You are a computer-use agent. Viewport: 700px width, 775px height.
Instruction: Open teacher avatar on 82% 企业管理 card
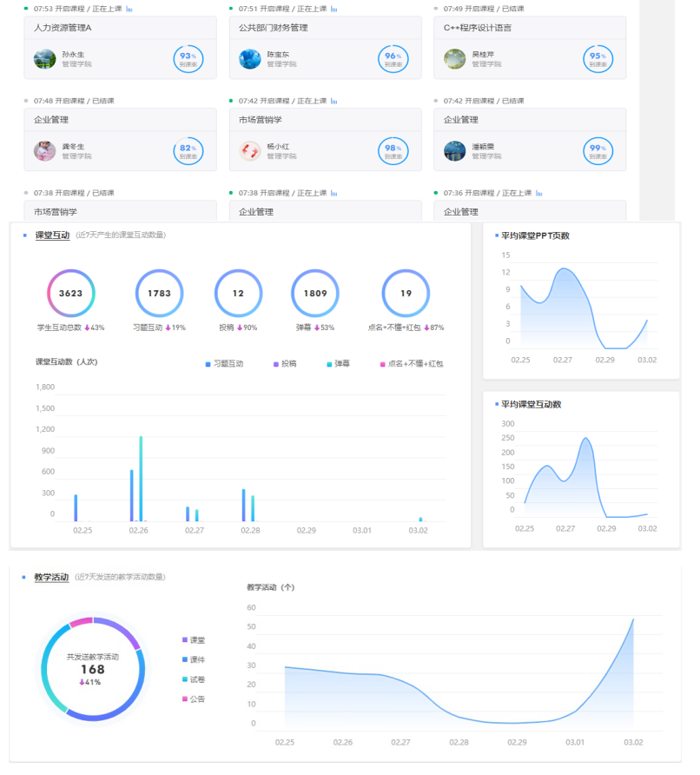point(44,151)
